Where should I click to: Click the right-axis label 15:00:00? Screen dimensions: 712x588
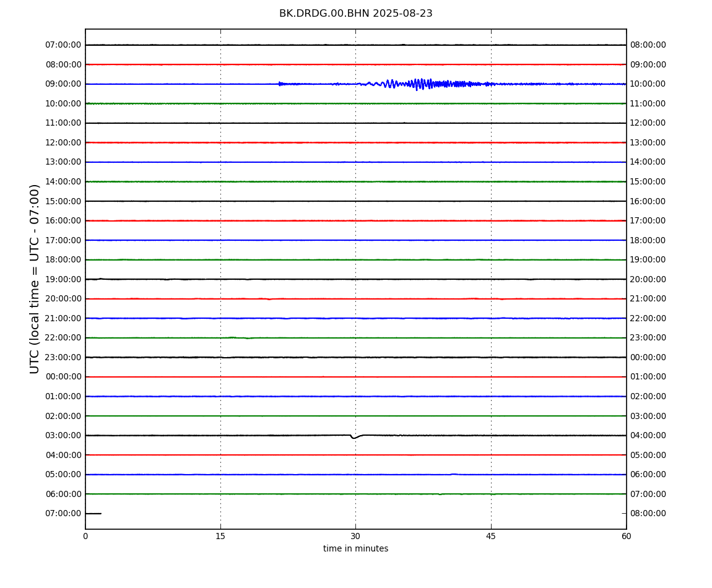648,181
